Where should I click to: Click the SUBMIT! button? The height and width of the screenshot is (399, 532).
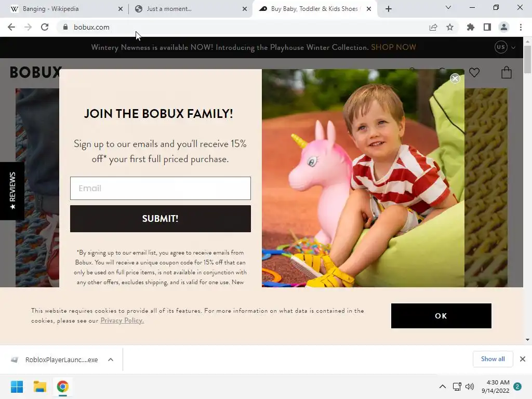[161, 219]
